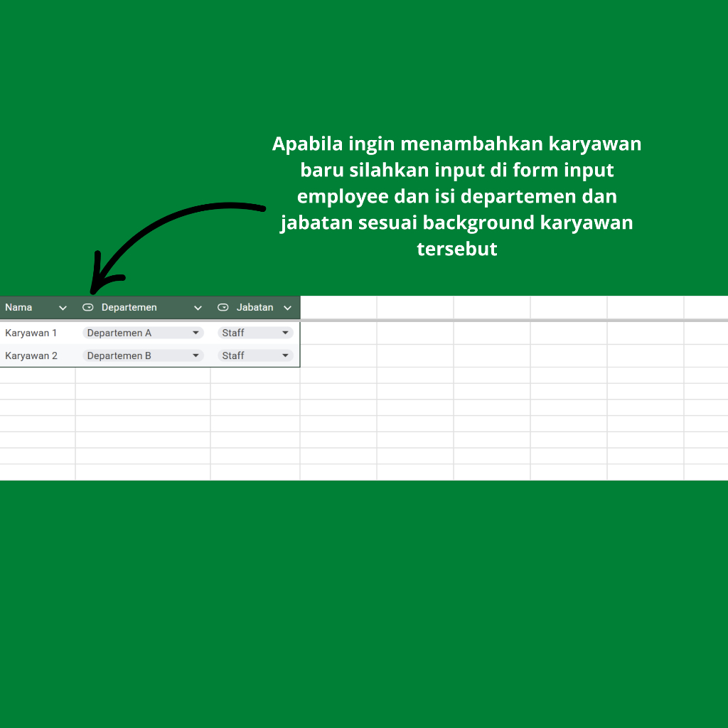
Task: Open Staff dropdown in Karyawan 1 row
Action: tap(255, 333)
